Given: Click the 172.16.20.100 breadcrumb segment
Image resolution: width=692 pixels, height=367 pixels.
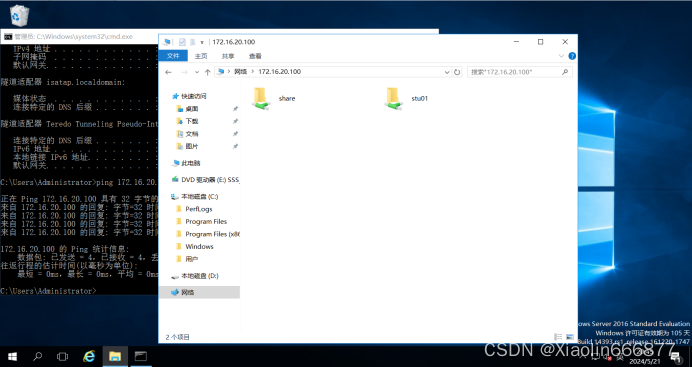Looking at the screenshot, I should (279, 72).
